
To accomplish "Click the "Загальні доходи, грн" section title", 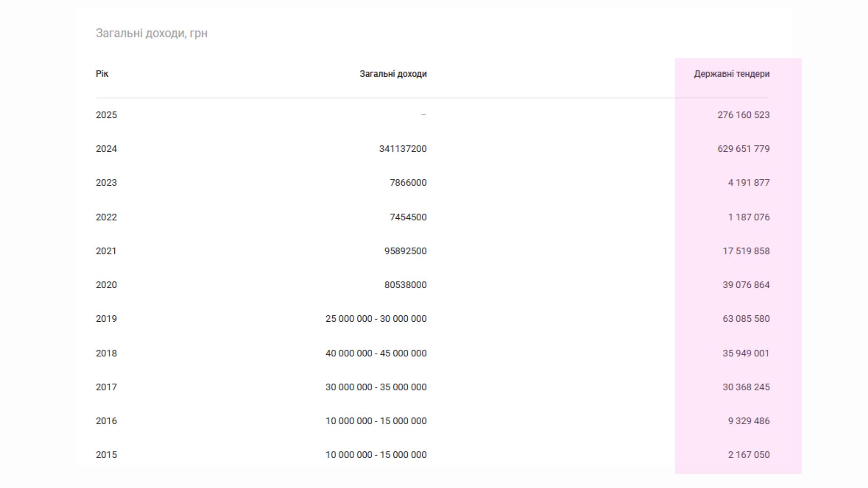I will tap(151, 33).
